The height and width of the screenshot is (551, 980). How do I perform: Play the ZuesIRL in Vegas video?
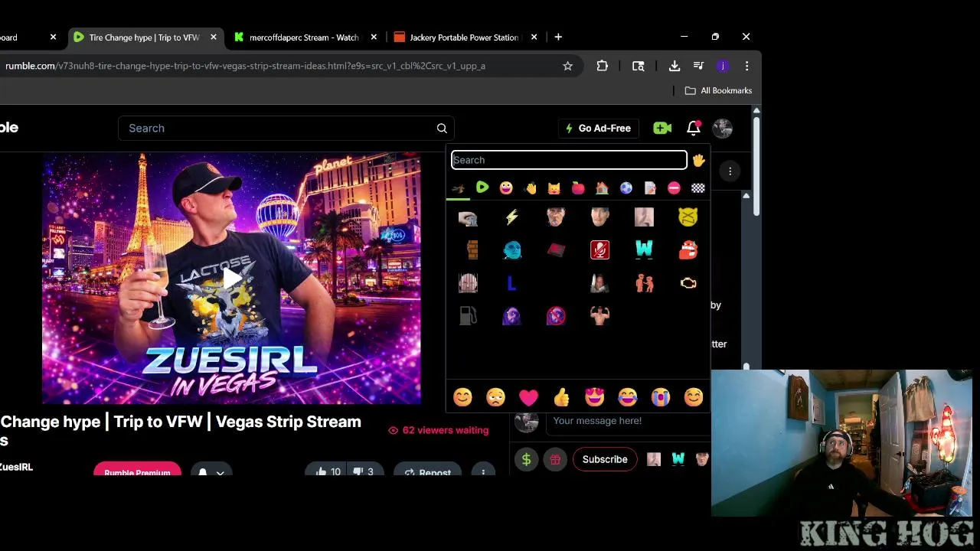[231, 279]
